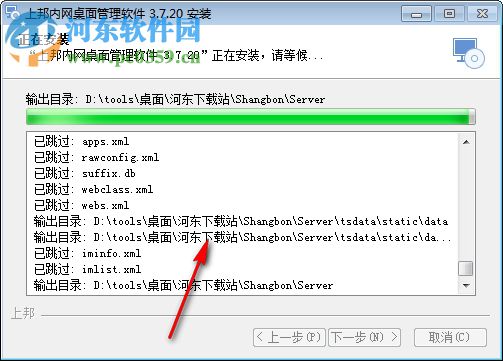
Task: Select the 'webs.xml' log line
Action: (82, 205)
